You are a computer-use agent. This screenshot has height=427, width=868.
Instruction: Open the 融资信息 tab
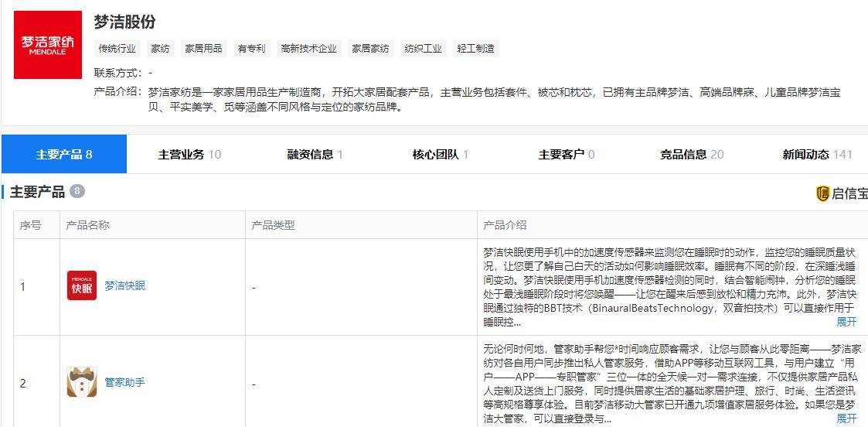pos(315,154)
